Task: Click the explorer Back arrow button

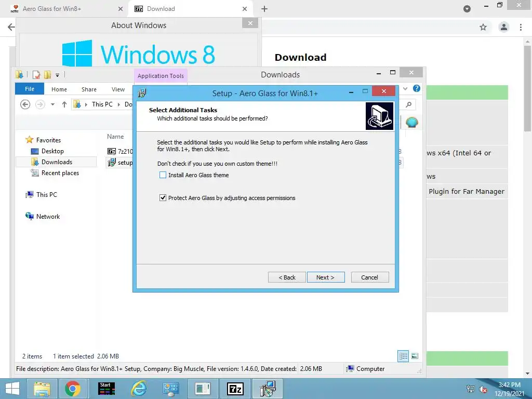Action: (x=25, y=104)
